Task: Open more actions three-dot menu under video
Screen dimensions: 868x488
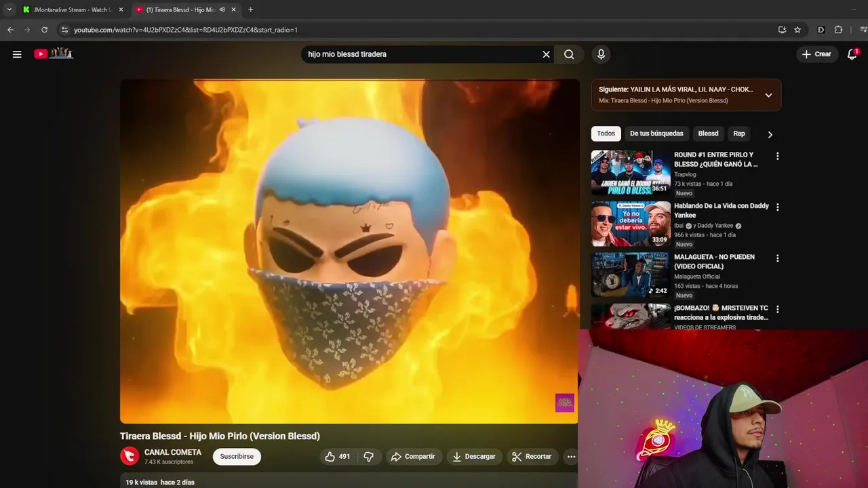Action: click(x=571, y=457)
